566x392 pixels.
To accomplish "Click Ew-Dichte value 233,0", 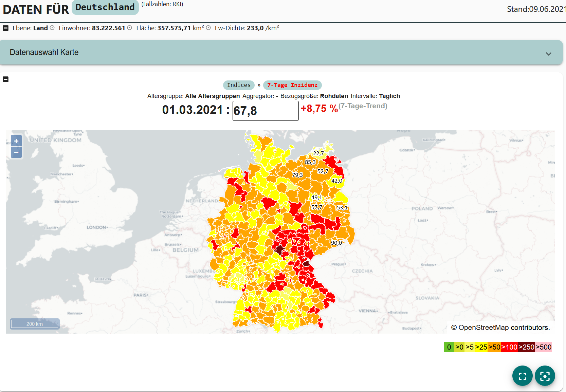I will click(x=255, y=28).
